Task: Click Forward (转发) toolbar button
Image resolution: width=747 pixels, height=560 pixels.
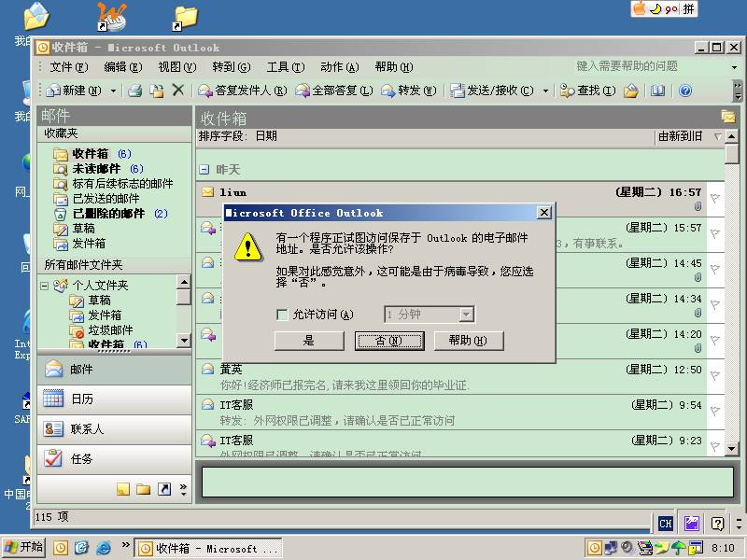Action: click(409, 91)
